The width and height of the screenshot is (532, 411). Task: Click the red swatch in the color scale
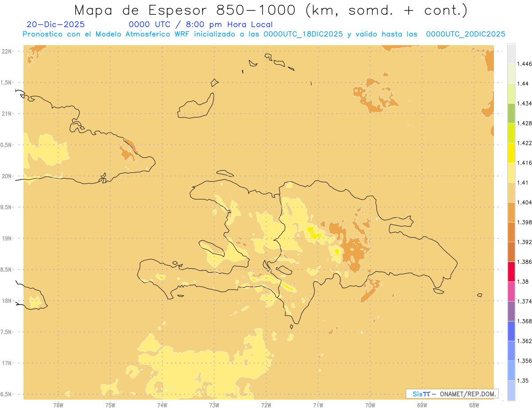point(511,271)
